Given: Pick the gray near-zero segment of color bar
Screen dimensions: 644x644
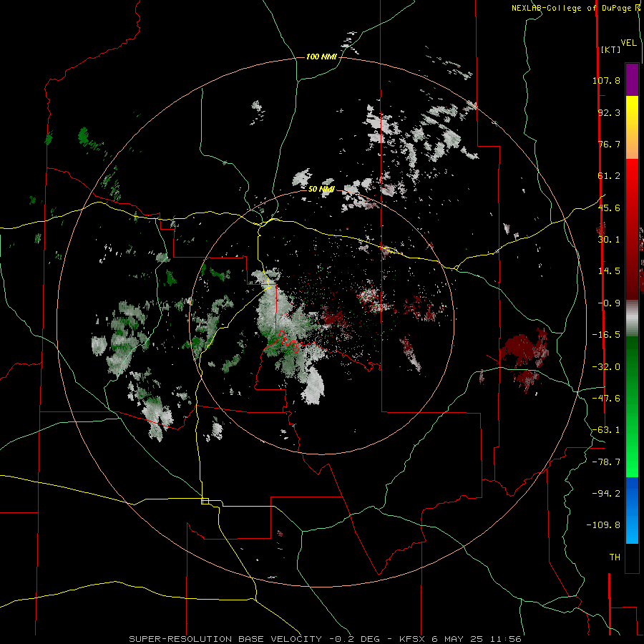Looking at the screenshot, I should click(x=632, y=316).
